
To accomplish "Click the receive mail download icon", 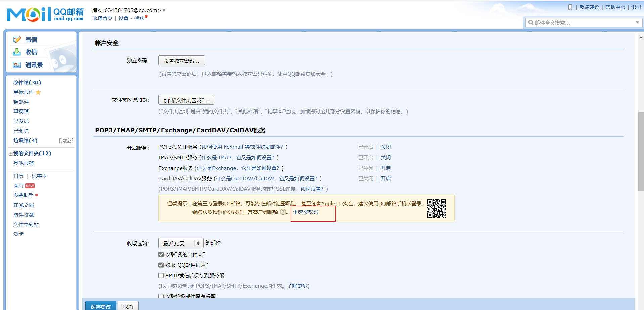I will click(17, 52).
